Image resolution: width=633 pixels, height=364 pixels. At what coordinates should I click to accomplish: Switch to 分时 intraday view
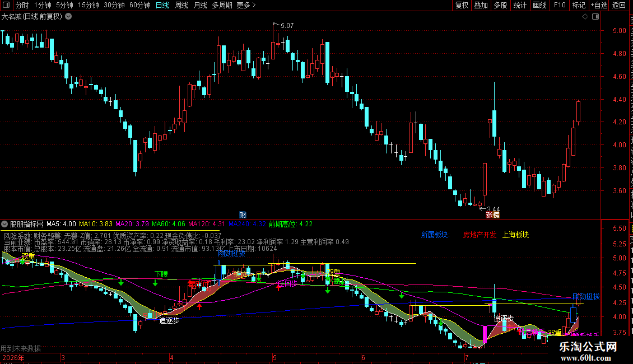click(22, 5)
